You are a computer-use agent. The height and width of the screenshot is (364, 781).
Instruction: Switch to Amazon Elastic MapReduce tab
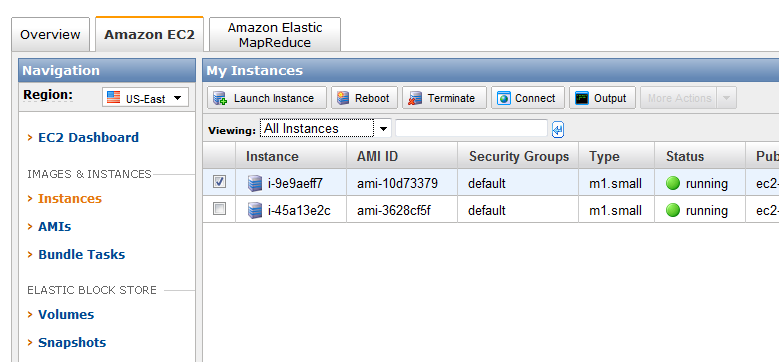(275, 35)
